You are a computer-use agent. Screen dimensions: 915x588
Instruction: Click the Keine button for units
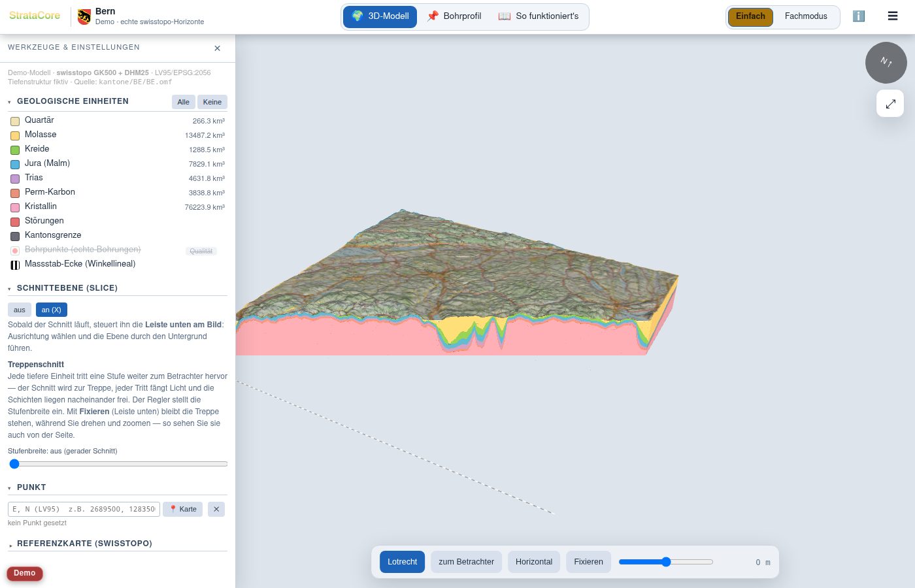click(212, 102)
